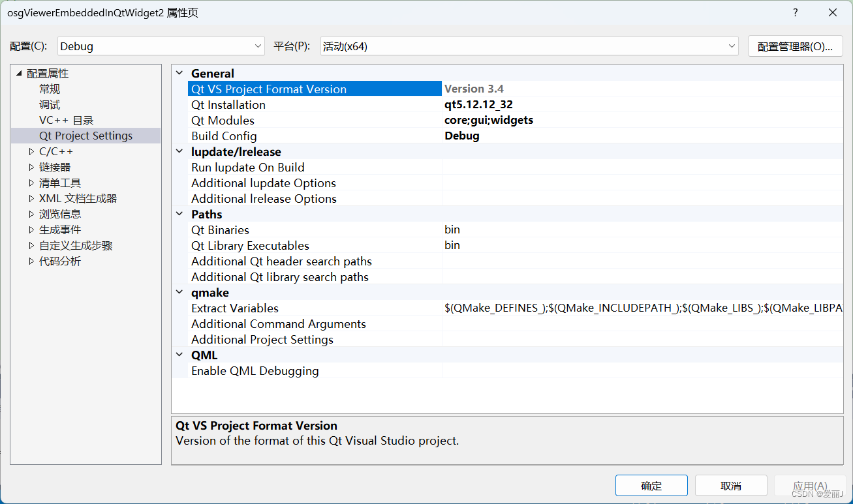Expand the C/C++ tree node
Image resolution: width=853 pixels, height=504 pixels.
point(31,151)
